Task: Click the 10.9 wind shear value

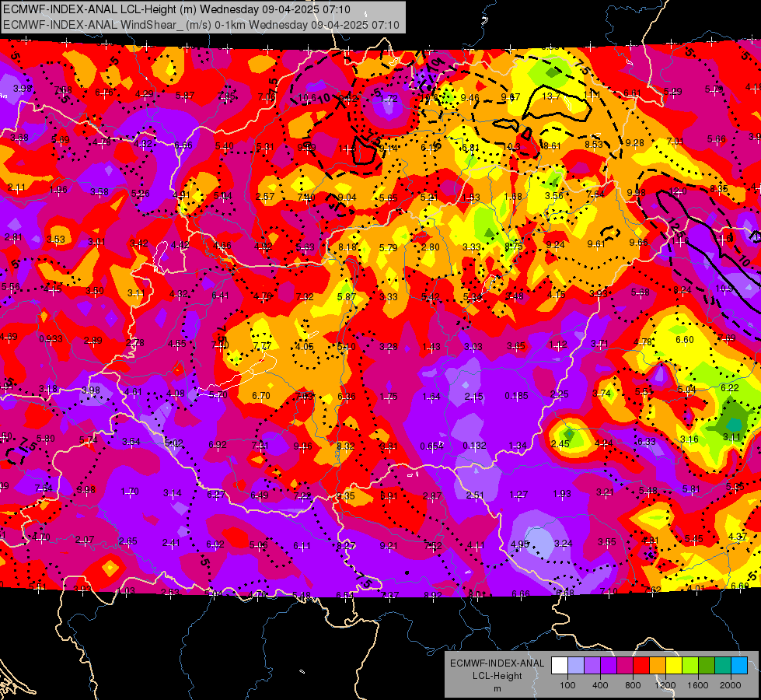Action: pyautogui.click(x=724, y=288)
